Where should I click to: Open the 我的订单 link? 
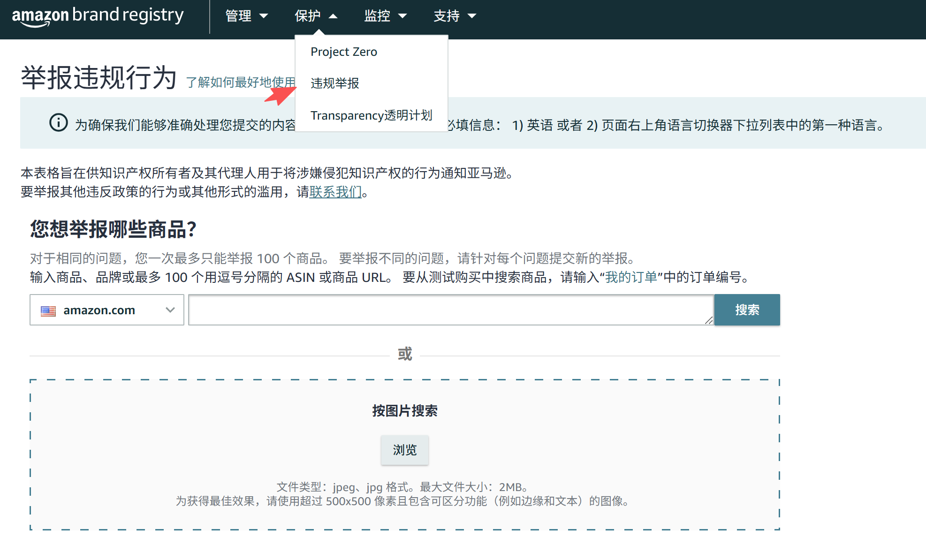pyautogui.click(x=631, y=277)
